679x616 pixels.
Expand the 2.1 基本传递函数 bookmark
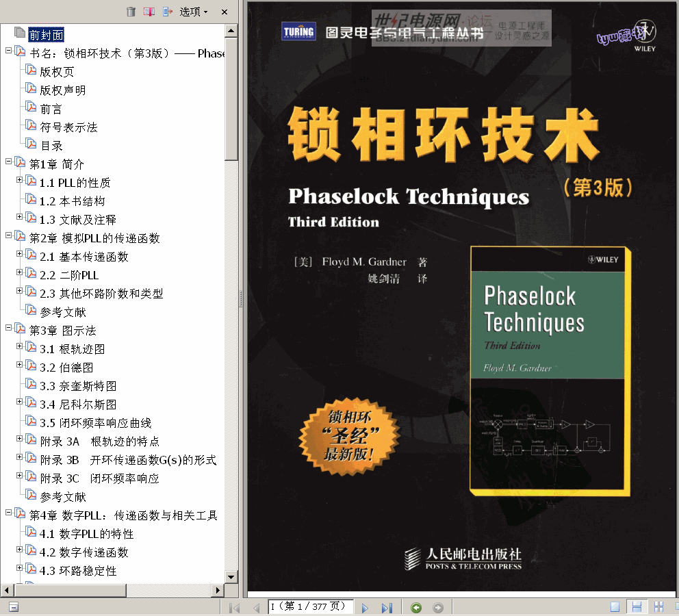tap(19, 254)
